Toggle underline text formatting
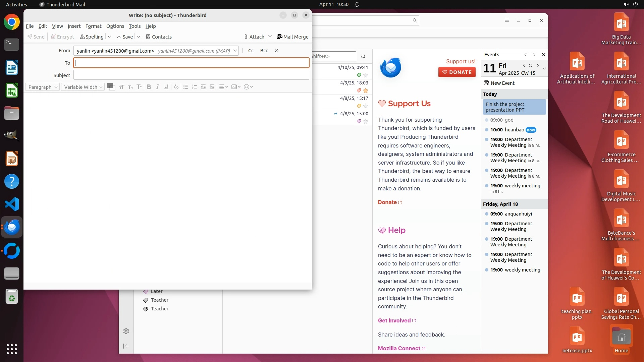Image resolution: width=644 pixels, height=362 pixels. (166, 87)
